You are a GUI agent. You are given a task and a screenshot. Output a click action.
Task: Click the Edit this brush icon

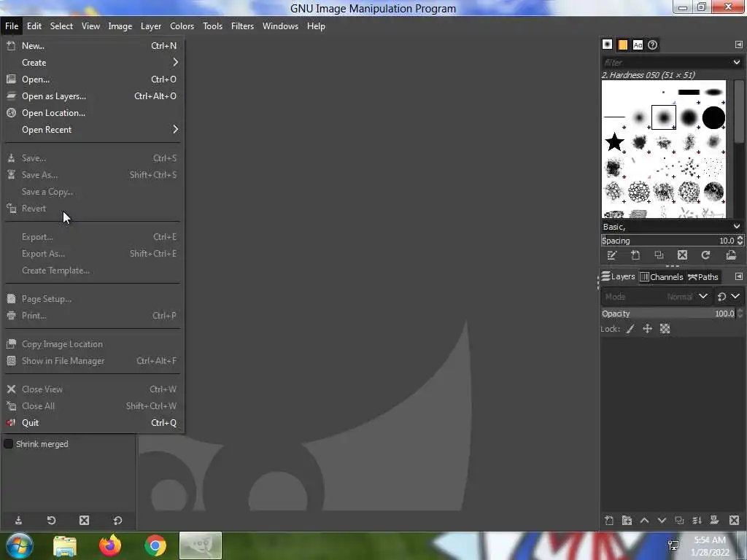[612, 255]
